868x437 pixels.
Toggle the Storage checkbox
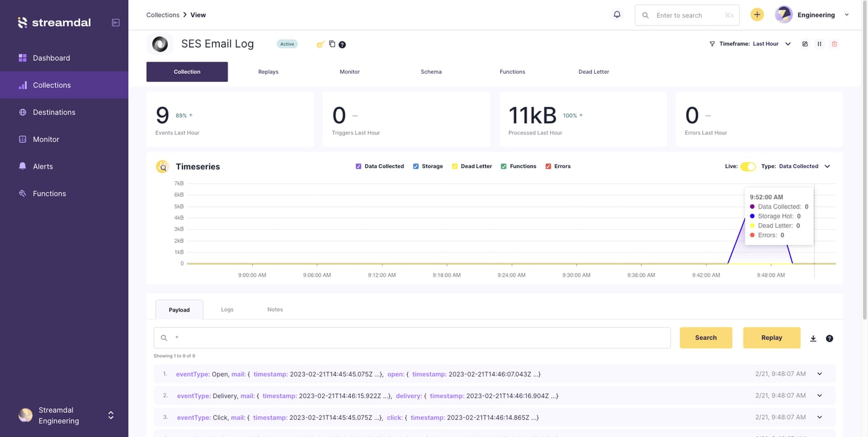point(416,166)
